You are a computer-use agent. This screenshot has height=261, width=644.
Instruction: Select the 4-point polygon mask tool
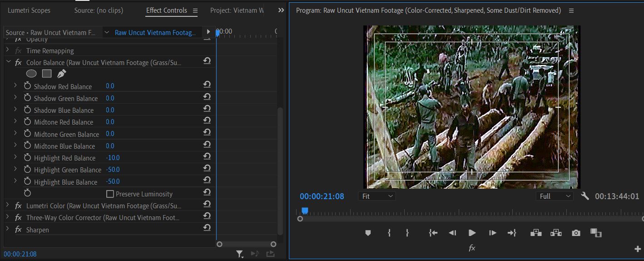[47, 74]
